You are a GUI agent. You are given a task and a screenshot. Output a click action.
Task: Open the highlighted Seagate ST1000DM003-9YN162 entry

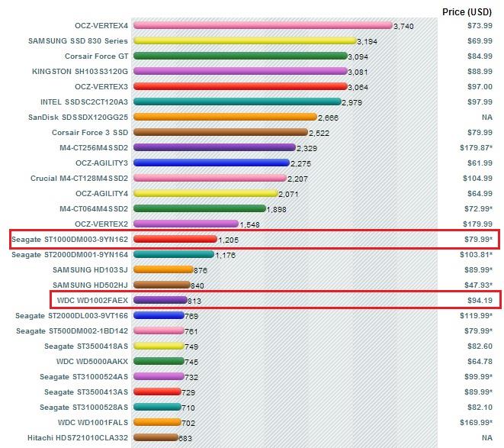70,239
